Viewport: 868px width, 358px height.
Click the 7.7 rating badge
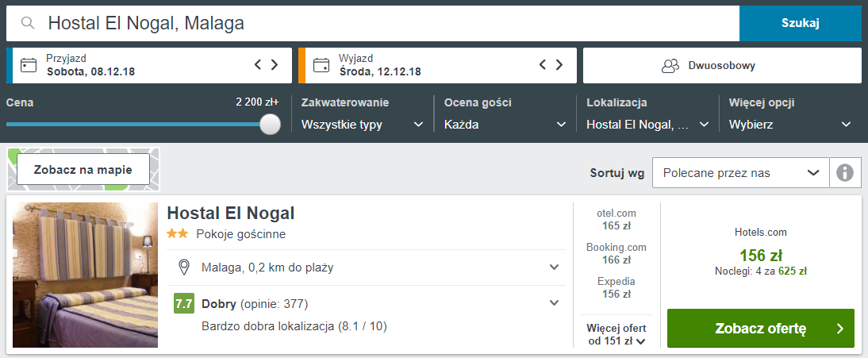point(183,304)
